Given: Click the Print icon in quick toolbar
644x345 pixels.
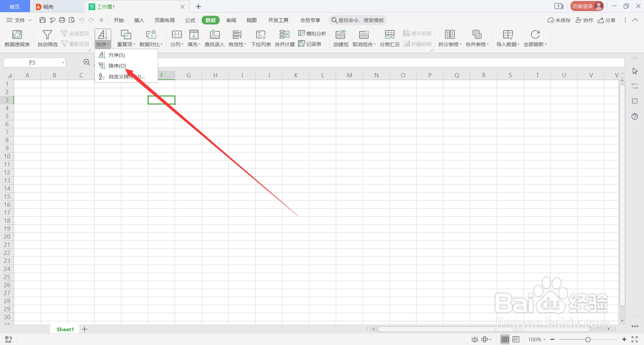Looking at the screenshot, I should point(62,20).
